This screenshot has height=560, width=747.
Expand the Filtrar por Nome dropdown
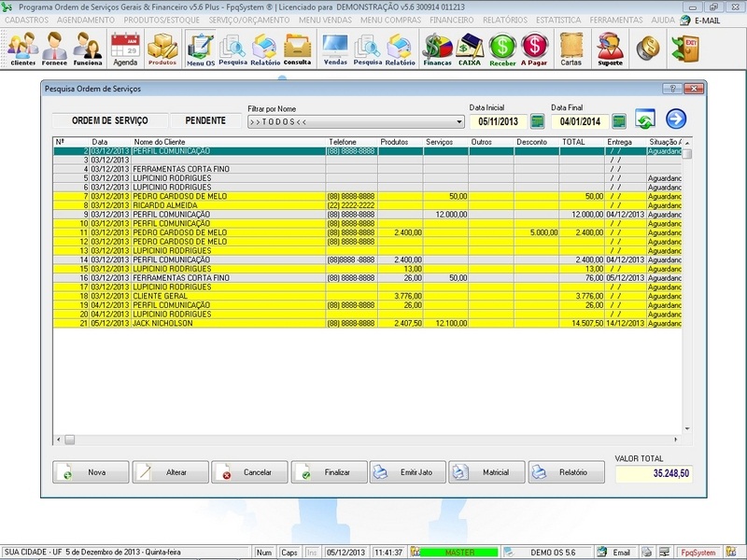pyautogui.click(x=458, y=122)
